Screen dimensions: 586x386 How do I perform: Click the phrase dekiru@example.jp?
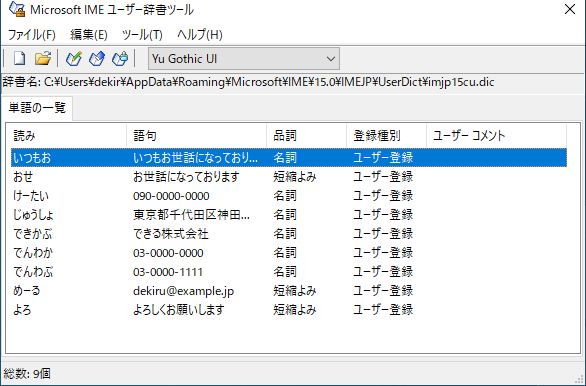pos(183,291)
